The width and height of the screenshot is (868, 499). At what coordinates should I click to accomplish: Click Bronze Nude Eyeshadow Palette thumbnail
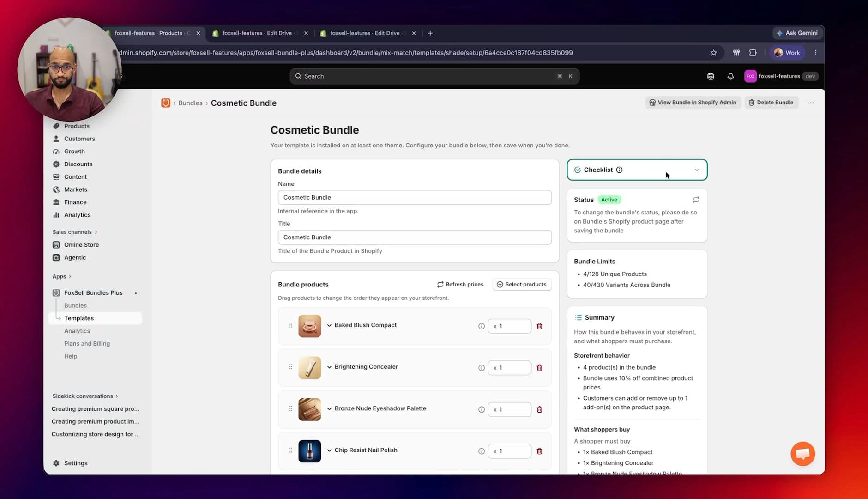tap(309, 409)
